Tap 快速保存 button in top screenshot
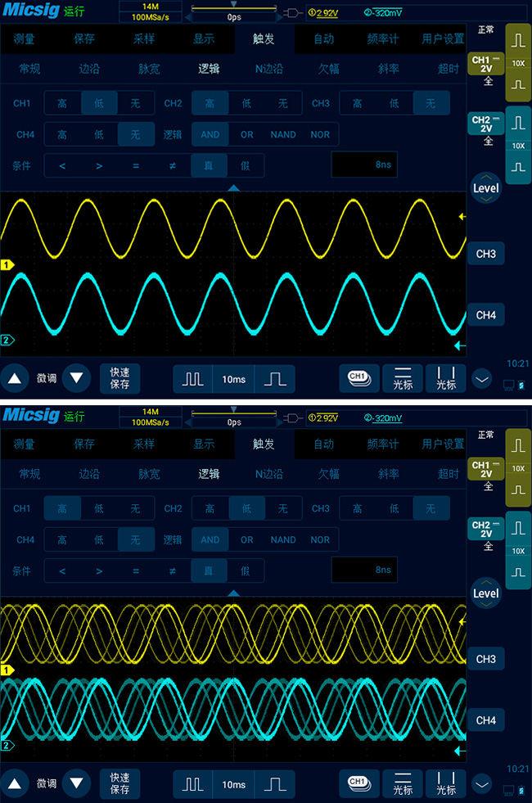 click(x=119, y=378)
